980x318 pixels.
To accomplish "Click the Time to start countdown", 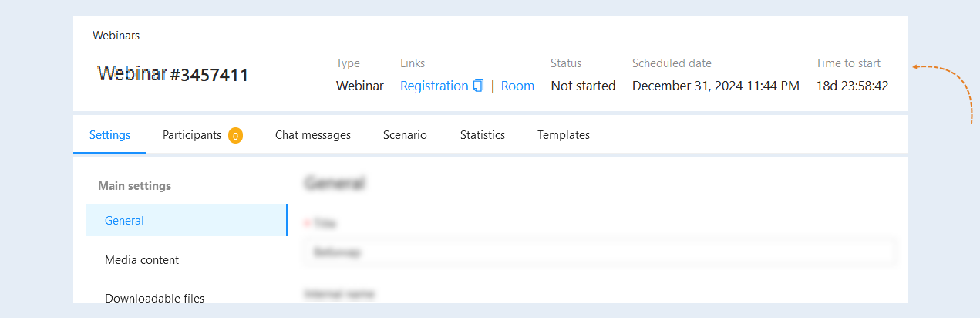I will pyautogui.click(x=852, y=86).
